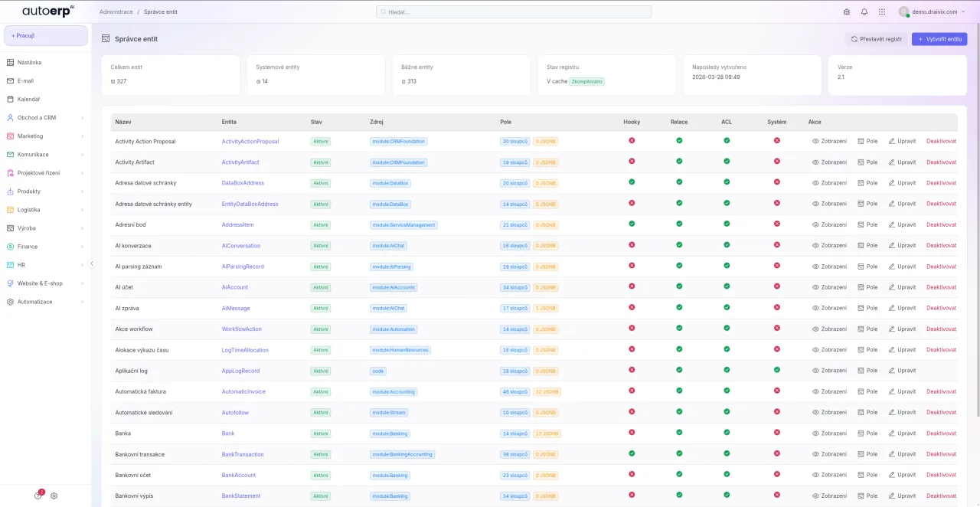Viewport: 980px width, 507px height.
Task: Open the bug report icon in header
Action: click(847, 12)
